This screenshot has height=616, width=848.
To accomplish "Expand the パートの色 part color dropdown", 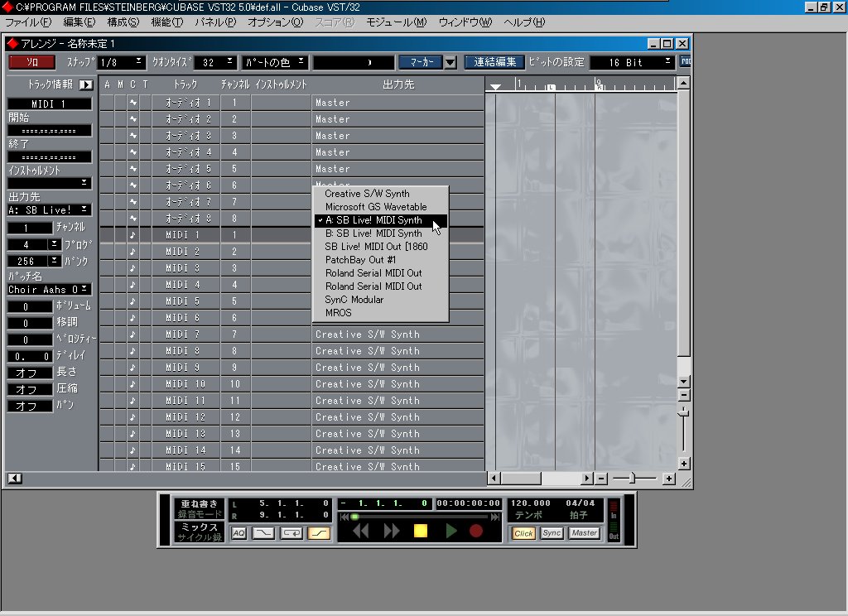I will tap(274, 62).
